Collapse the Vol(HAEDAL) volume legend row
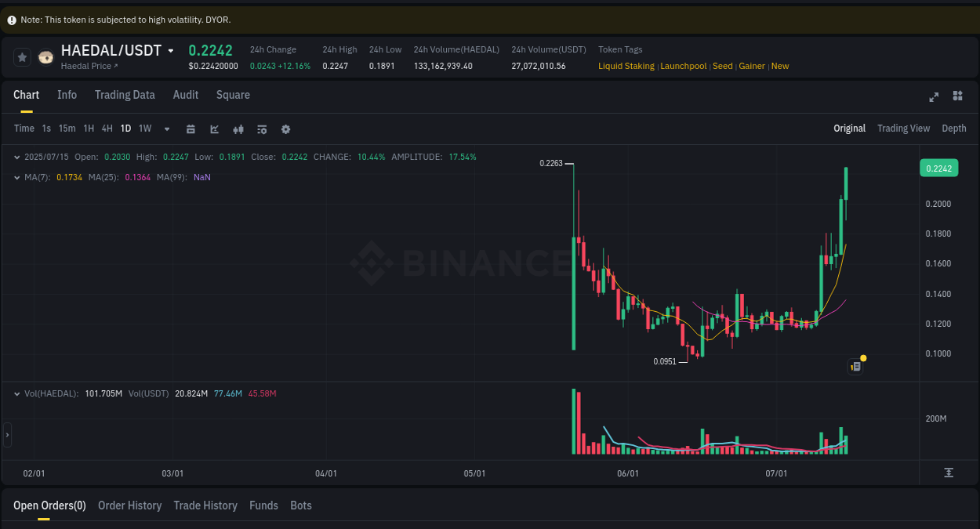This screenshot has width=980, height=529. [16, 393]
